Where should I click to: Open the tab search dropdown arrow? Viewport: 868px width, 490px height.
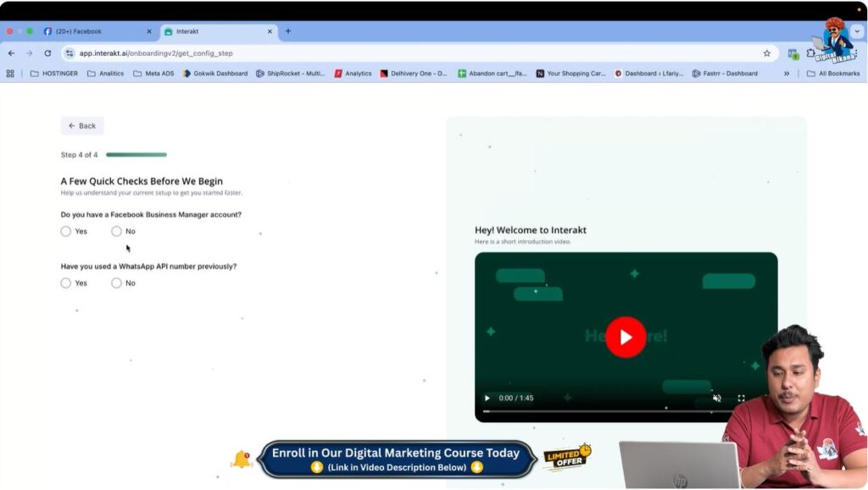coord(857,31)
